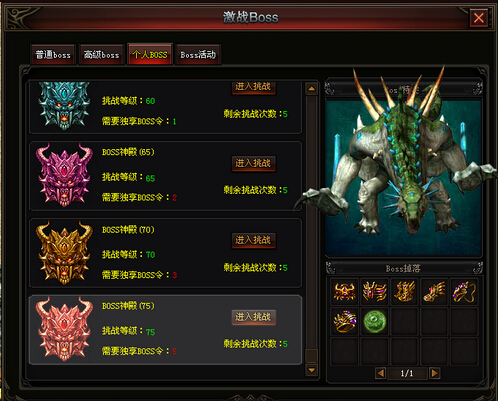Select the golden ring with purple gems

point(344,322)
